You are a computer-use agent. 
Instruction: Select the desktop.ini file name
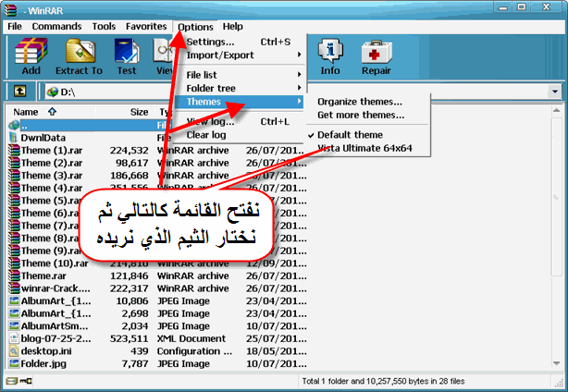46,351
